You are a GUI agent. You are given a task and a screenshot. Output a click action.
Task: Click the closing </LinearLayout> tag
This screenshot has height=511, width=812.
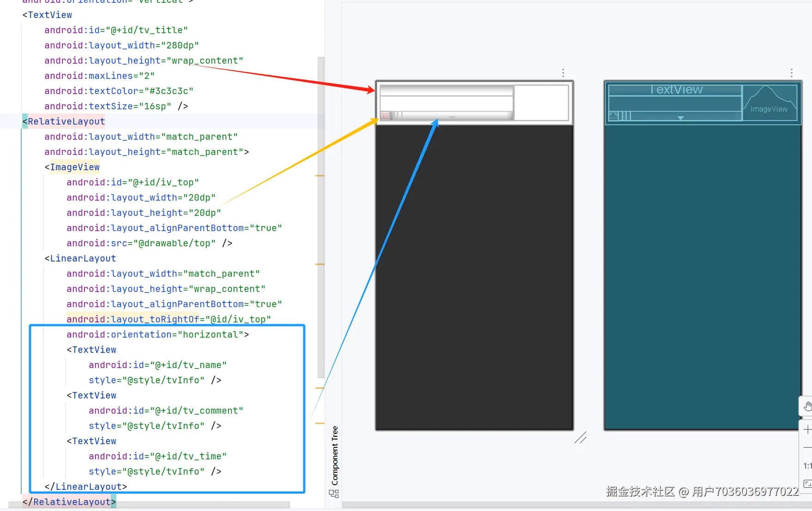(x=86, y=487)
